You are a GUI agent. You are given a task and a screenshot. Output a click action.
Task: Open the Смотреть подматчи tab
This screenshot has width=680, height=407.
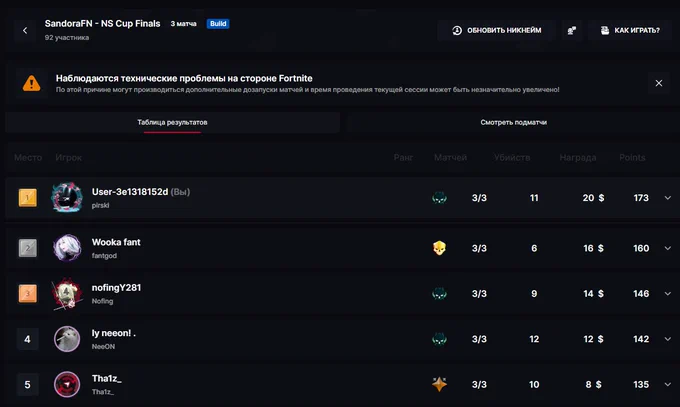pyautogui.click(x=513, y=122)
